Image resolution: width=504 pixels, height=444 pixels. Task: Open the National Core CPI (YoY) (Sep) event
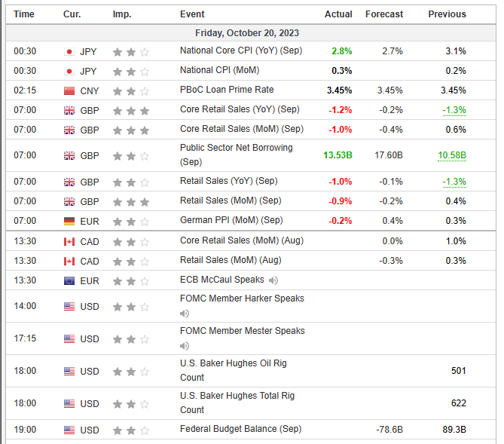240,51
